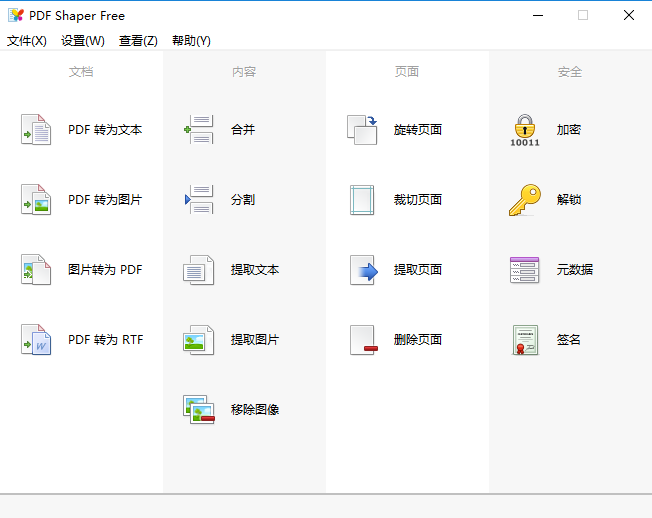Click the 提取页面 blue arrow icon

364,270
